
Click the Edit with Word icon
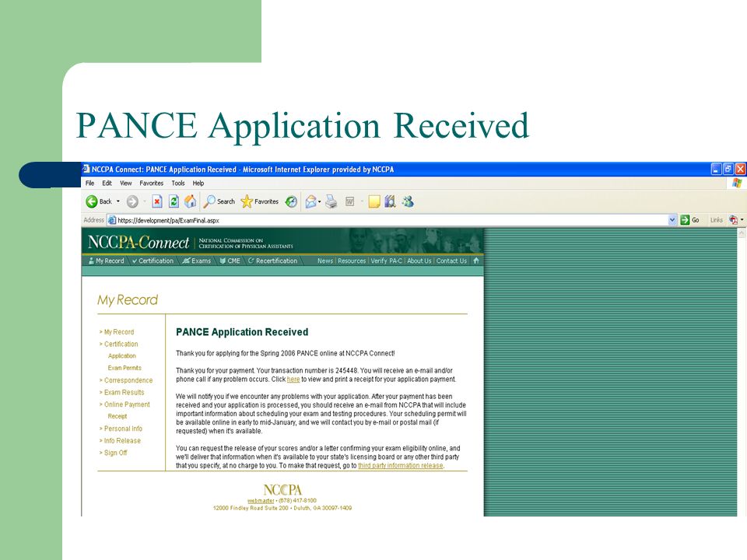point(349,202)
